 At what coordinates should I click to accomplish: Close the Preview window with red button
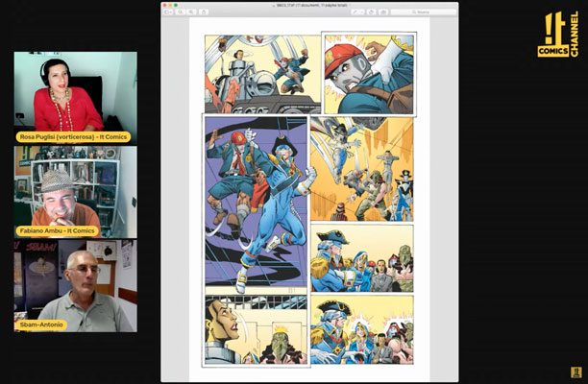coord(165,5)
